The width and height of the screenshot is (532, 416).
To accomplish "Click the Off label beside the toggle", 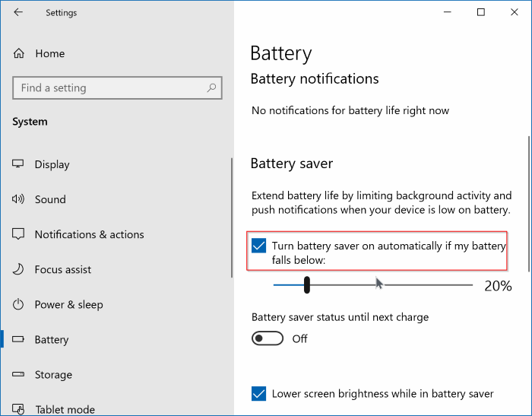I will pos(299,338).
